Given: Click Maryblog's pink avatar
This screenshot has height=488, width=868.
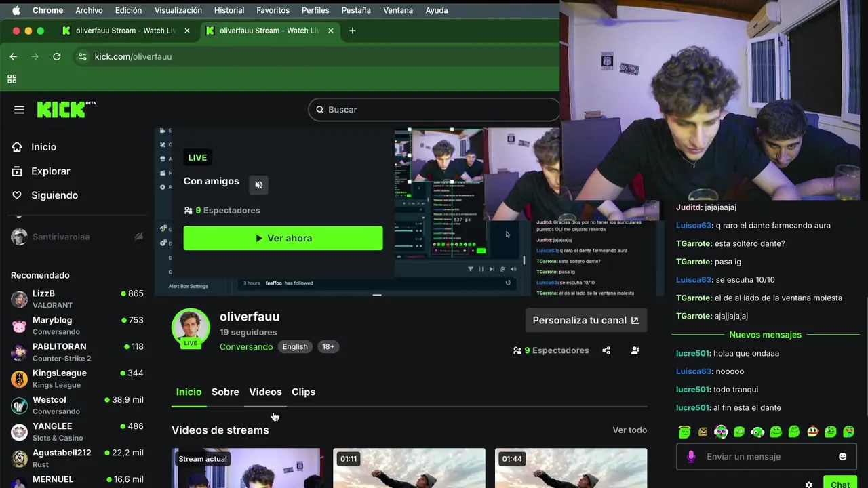Looking at the screenshot, I should (x=20, y=325).
